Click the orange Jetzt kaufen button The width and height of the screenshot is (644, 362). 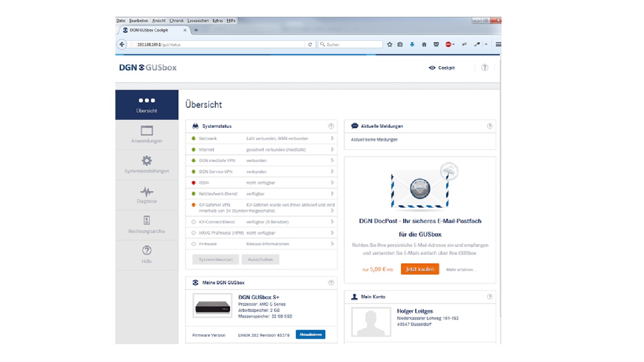pyautogui.click(x=420, y=269)
